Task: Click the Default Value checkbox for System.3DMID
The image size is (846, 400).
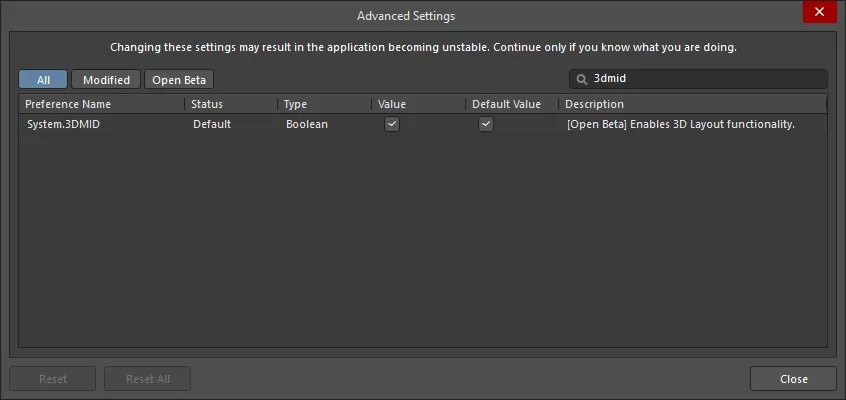Action: click(486, 124)
